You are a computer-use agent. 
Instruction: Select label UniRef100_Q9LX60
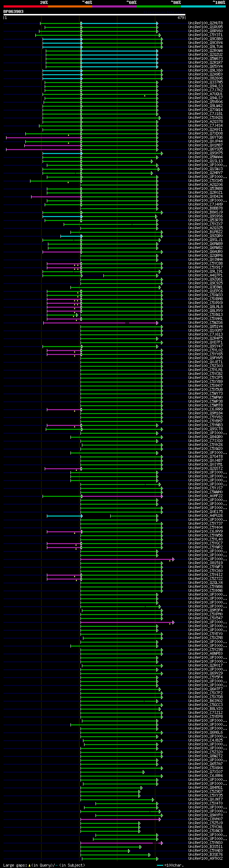(x=205, y=71)
